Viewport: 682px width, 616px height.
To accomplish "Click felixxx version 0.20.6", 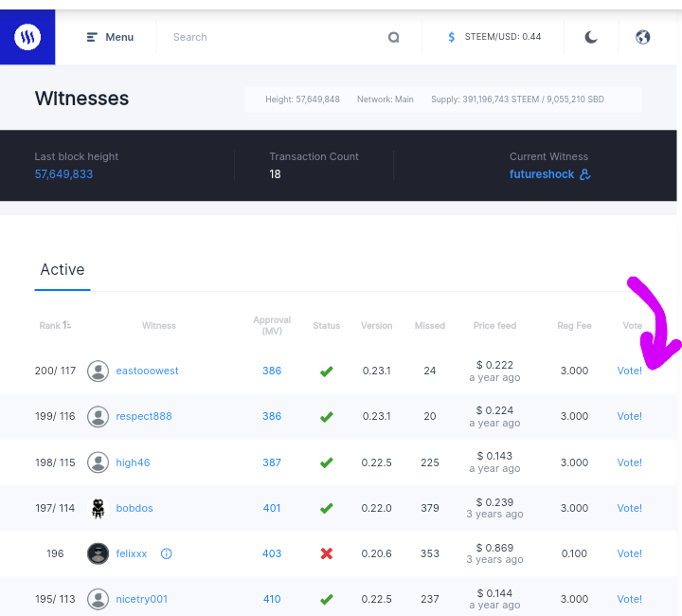I will 377,553.
